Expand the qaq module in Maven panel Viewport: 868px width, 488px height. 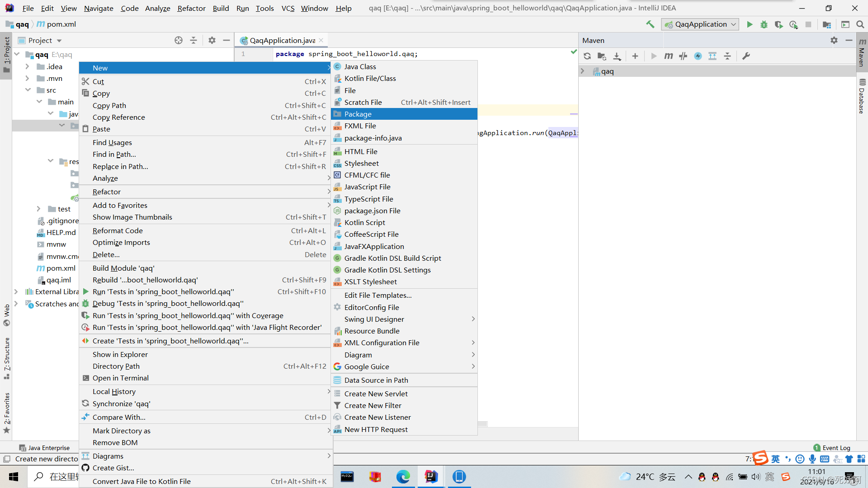(583, 70)
